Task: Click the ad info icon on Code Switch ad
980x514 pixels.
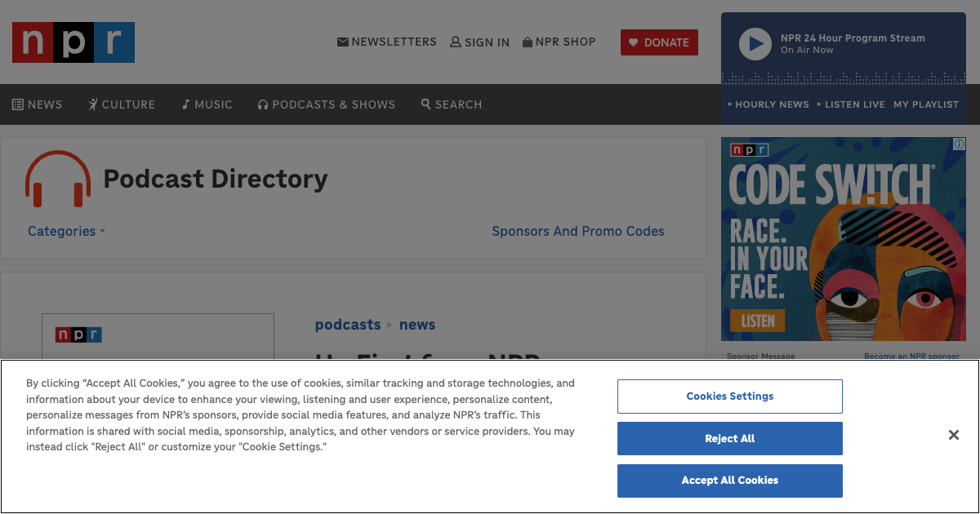Action: pyautogui.click(x=959, y=144)
